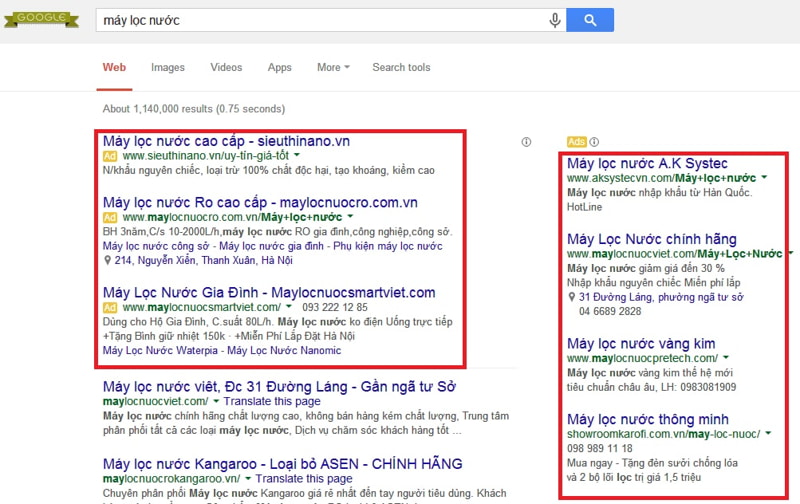Click the microphone voice search icon
Screen dimensions: 800x504
(x=554, y=20)
